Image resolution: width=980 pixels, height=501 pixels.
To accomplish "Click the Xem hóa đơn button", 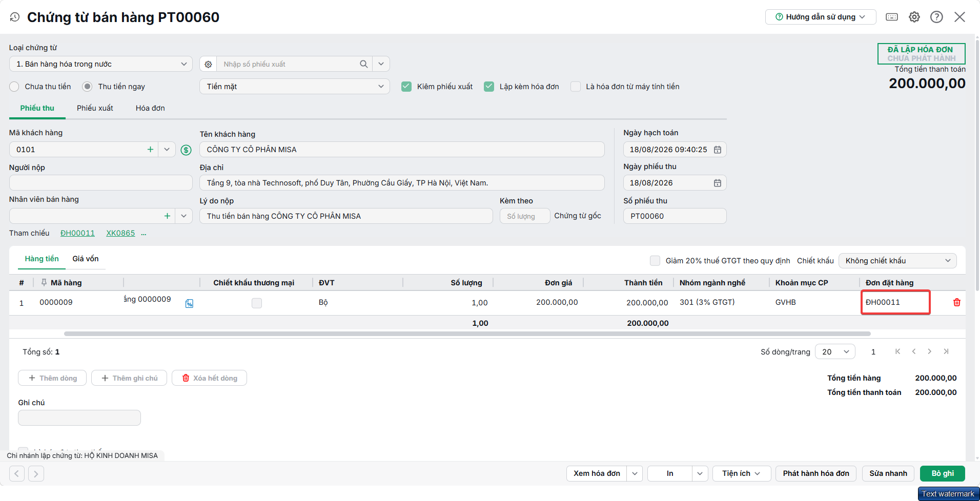I will pyautogui.click(x=597, y=473).
